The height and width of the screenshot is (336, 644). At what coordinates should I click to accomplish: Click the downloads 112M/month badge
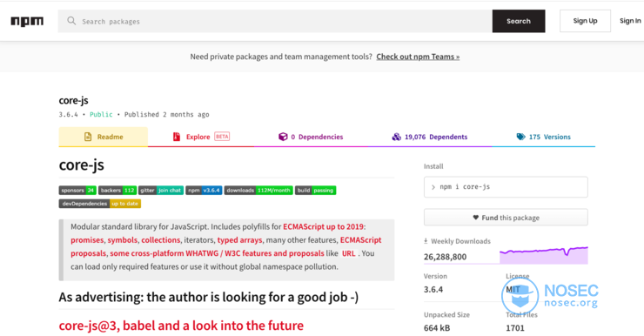pos(258,190)
